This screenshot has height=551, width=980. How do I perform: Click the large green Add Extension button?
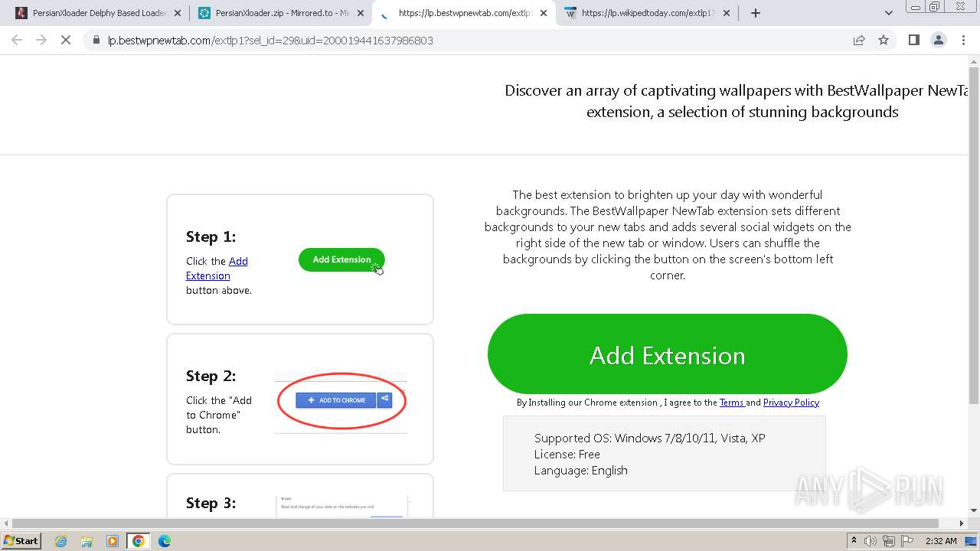[x=667, y=354]
